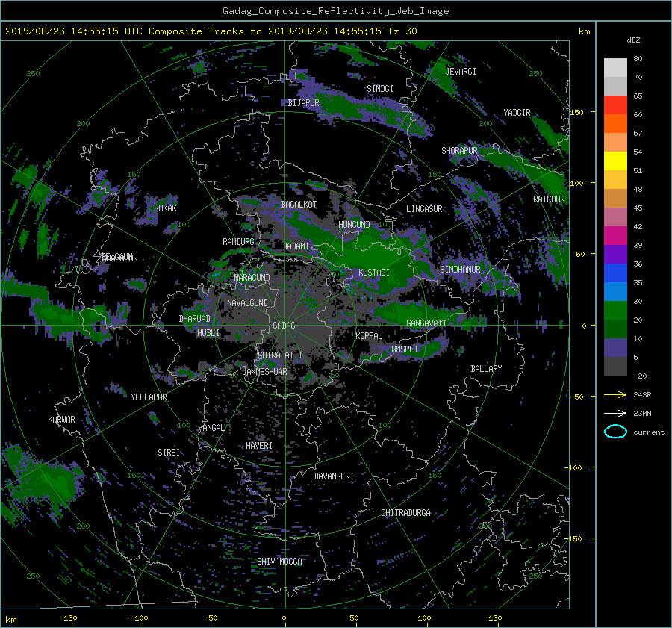Click the SHIRAHATTI city label
The image size is (672, 628).
pos(280,355)
